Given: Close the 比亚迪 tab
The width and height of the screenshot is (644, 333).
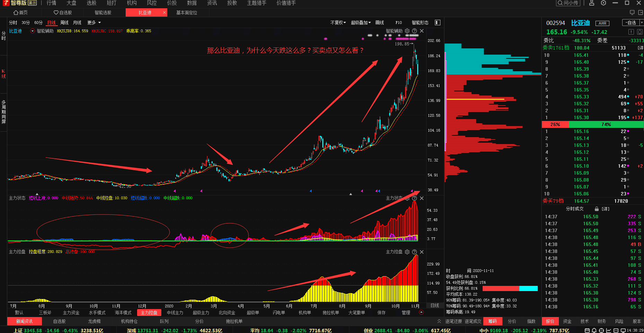Looking at the screenshot, I should [x=164, y=12].
